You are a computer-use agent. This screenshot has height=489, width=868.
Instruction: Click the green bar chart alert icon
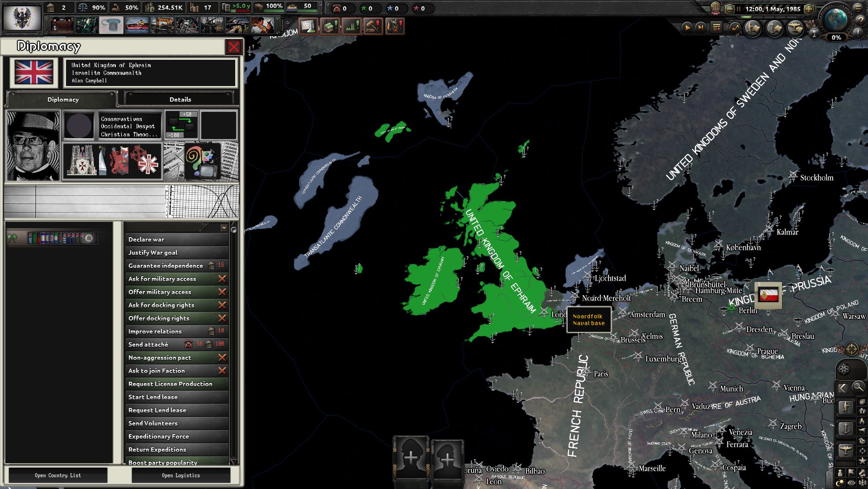(x=351, y=26)
